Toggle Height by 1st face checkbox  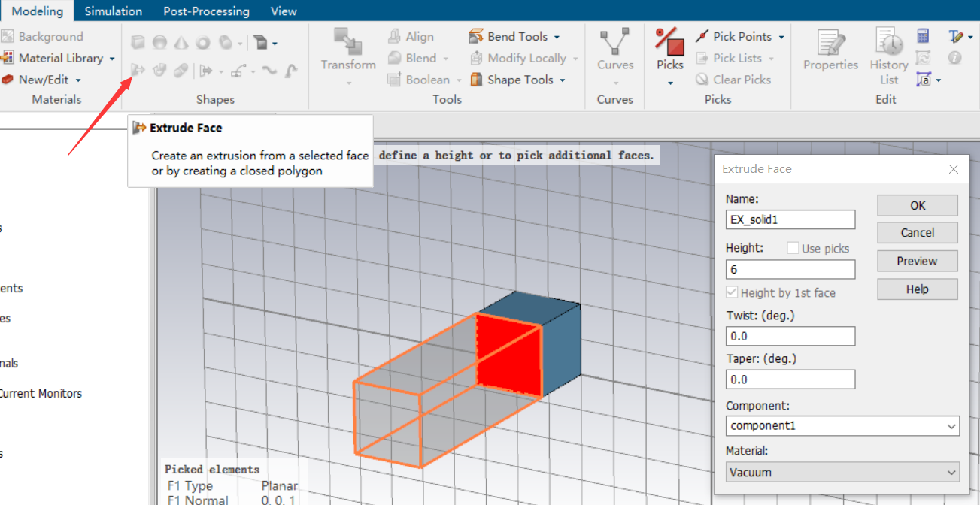click(x=732, y=292)
